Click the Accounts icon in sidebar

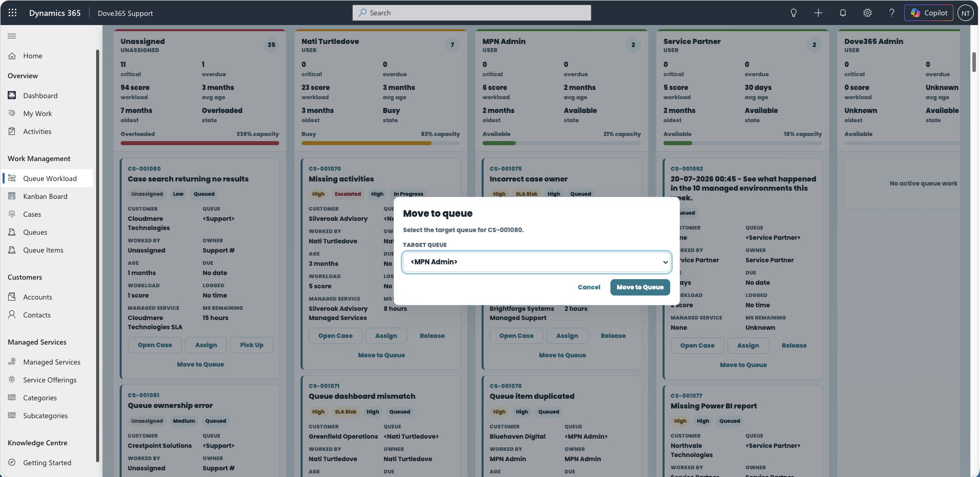[x=12, y=297]
